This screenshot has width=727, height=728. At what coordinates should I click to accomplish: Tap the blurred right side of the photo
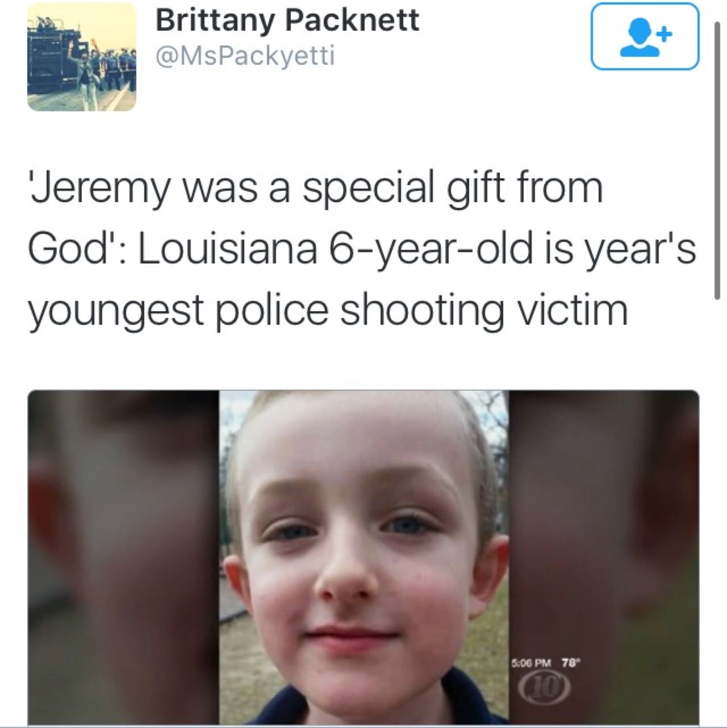coord(603,557)
